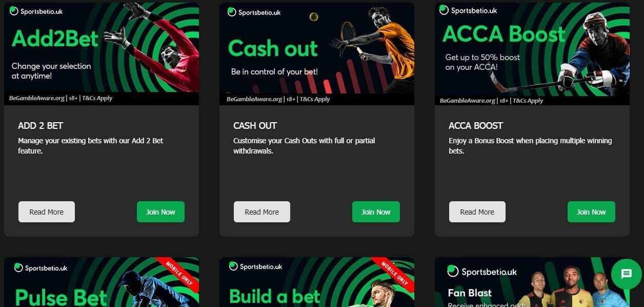The height and width of the screenshot is (307, 644).
Task: Click the ADD 2 BET card heading
Action: pyautogui.click(x=41, y=126)
